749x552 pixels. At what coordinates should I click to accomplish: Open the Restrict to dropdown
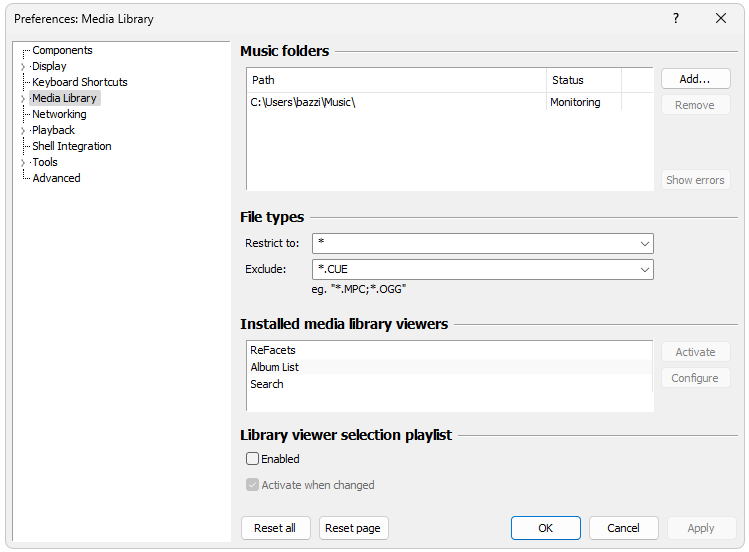644,244
